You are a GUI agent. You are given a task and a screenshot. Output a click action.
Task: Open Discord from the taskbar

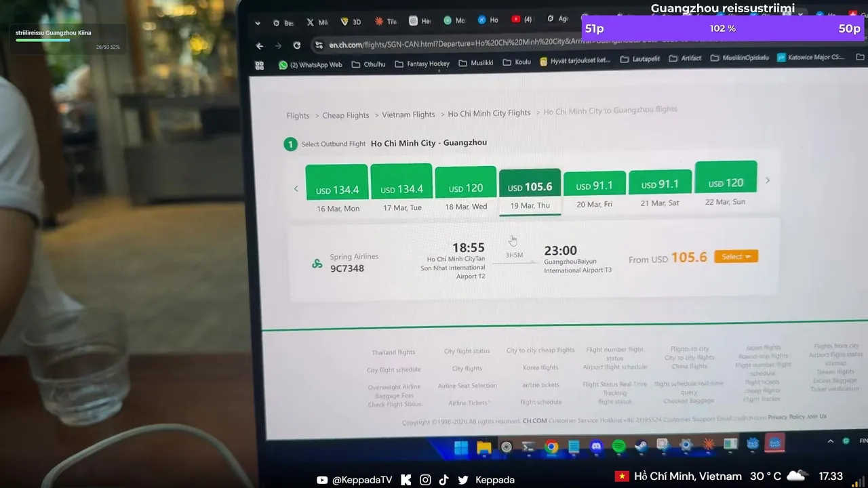click(596, 446)
